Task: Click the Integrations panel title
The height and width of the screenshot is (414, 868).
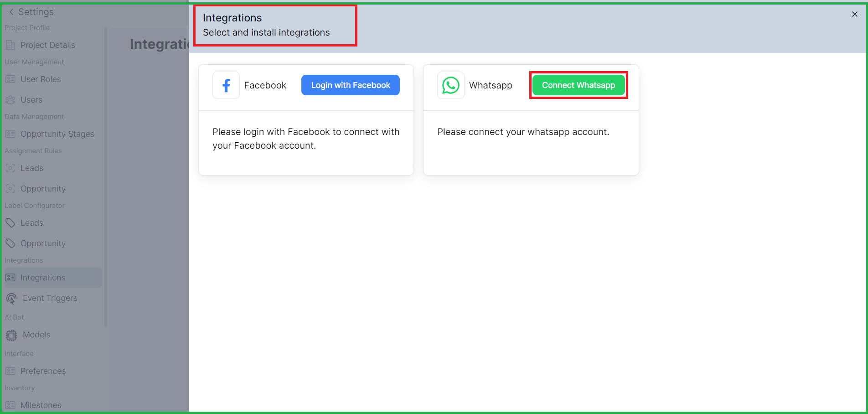Action: pos(232,18)
